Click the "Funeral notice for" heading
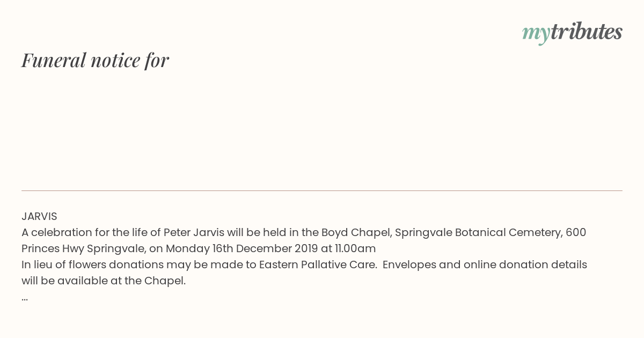This screenshot has height=338, width=644. [x=95, y=60]
